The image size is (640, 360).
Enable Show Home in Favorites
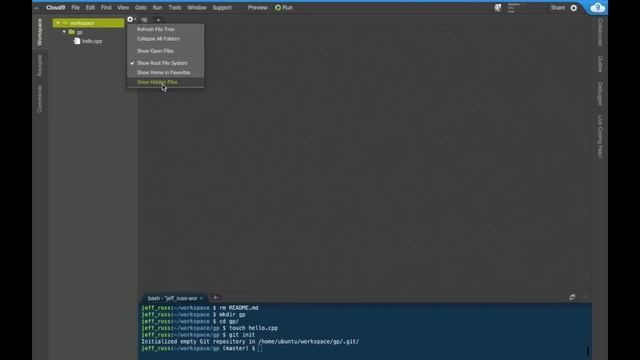pos(165,72)
